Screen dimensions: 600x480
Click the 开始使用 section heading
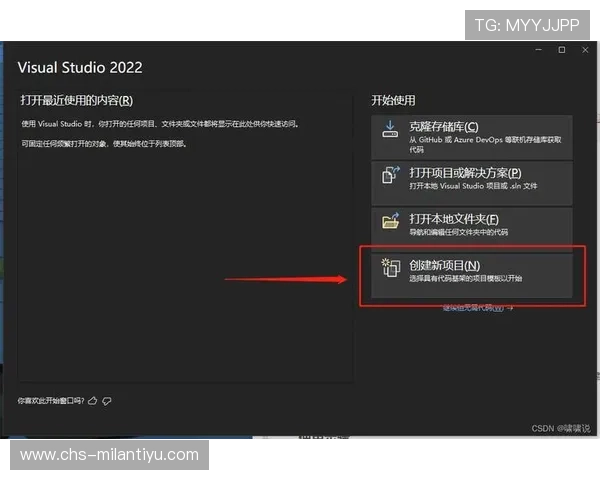point(393,101)
